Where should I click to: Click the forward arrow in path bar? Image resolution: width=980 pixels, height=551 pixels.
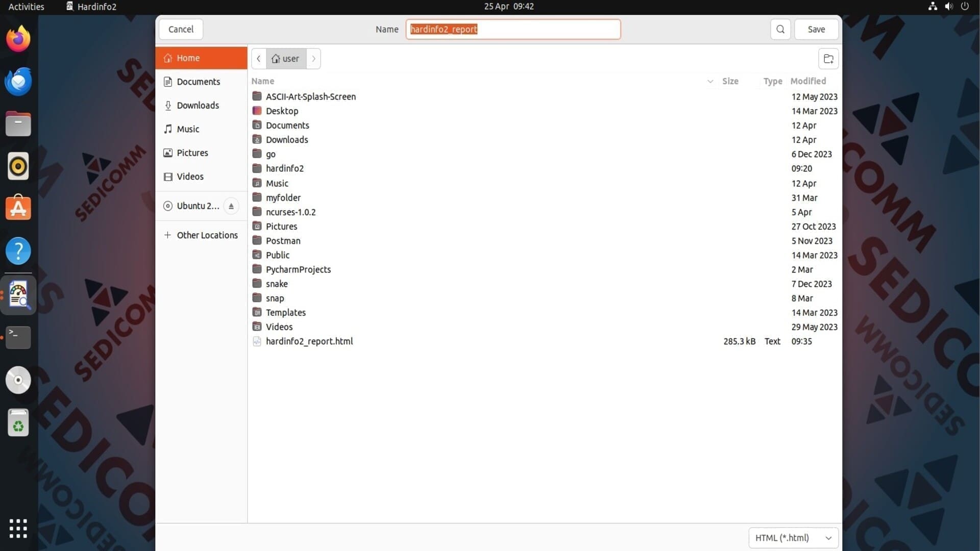[313, 59]
